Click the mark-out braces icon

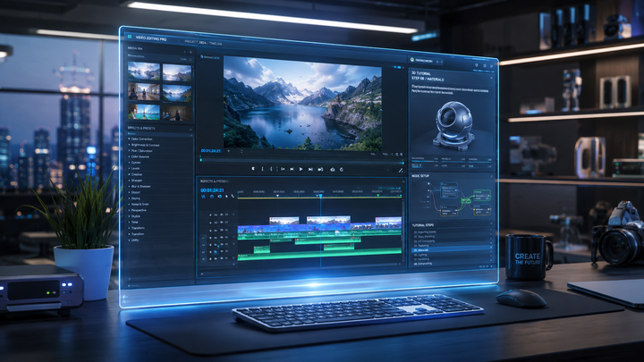272,169
